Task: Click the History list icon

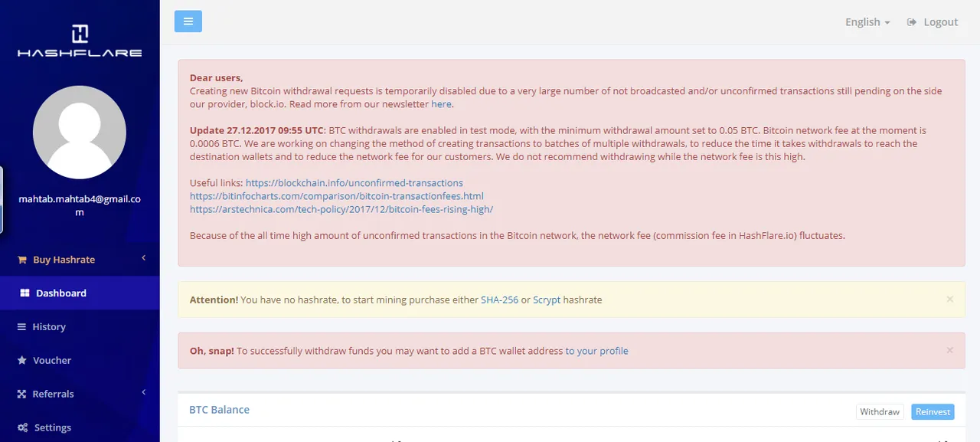Action: 22,327
